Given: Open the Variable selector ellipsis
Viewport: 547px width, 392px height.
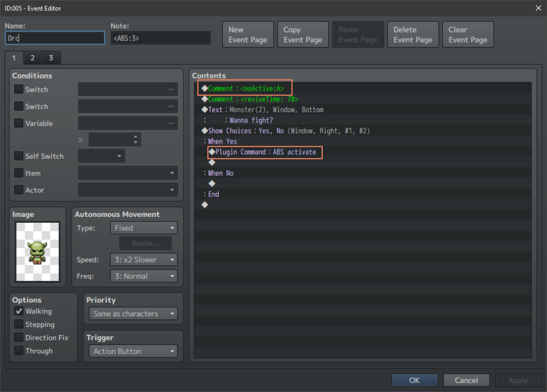Looking at the screenshot, I should pos(171,123).
